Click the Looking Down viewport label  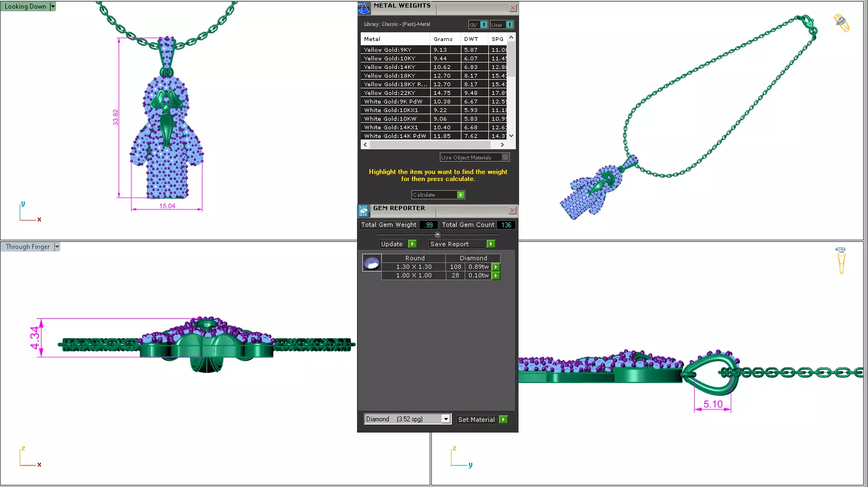[x=25, y=6]
